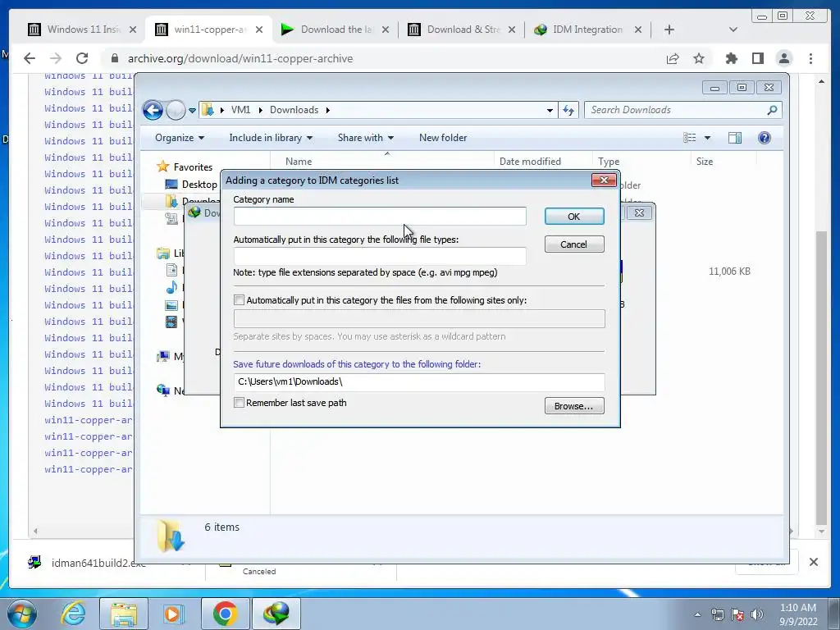Open the Share with dropdown
This screenshot has height=630, width=840.
click(x=365, y=138)
